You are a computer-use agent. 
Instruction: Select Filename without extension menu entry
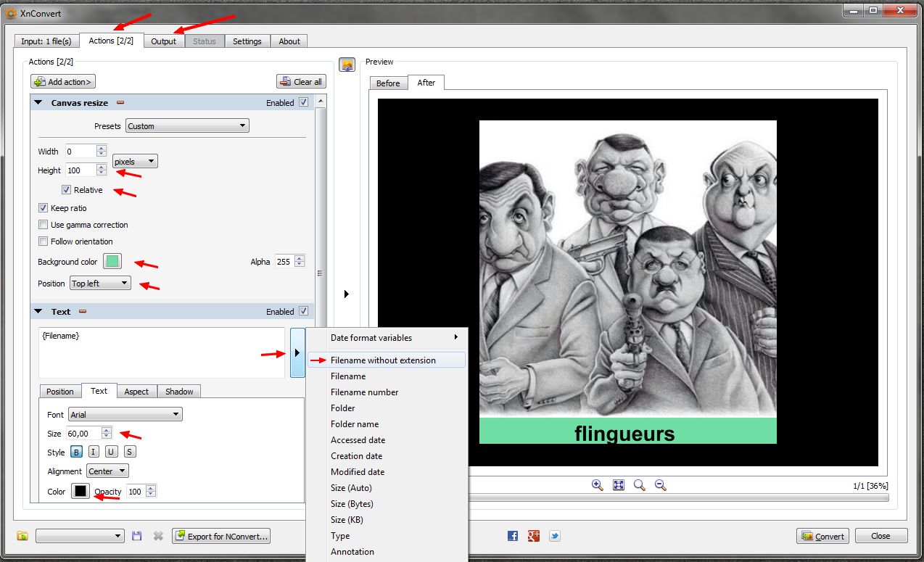383,360
